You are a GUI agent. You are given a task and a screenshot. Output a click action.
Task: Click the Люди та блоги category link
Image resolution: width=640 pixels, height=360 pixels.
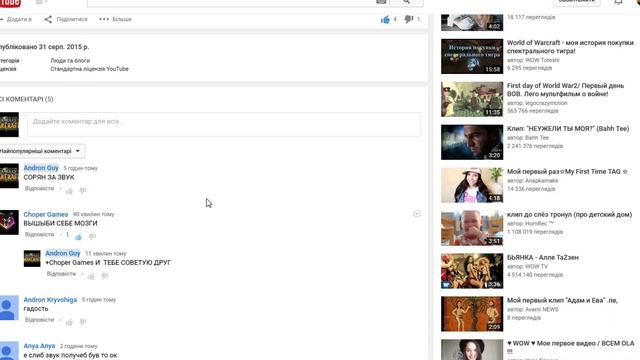[x=70, y=60]
